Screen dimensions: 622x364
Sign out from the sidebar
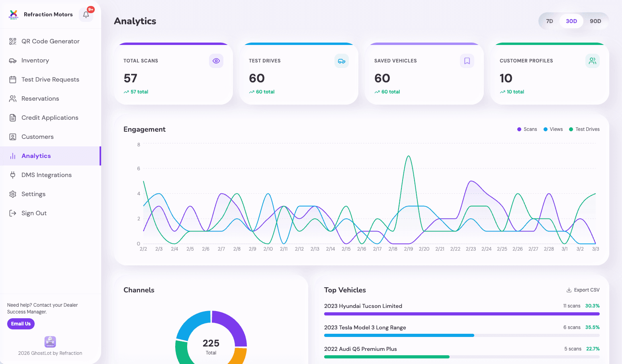34,213
